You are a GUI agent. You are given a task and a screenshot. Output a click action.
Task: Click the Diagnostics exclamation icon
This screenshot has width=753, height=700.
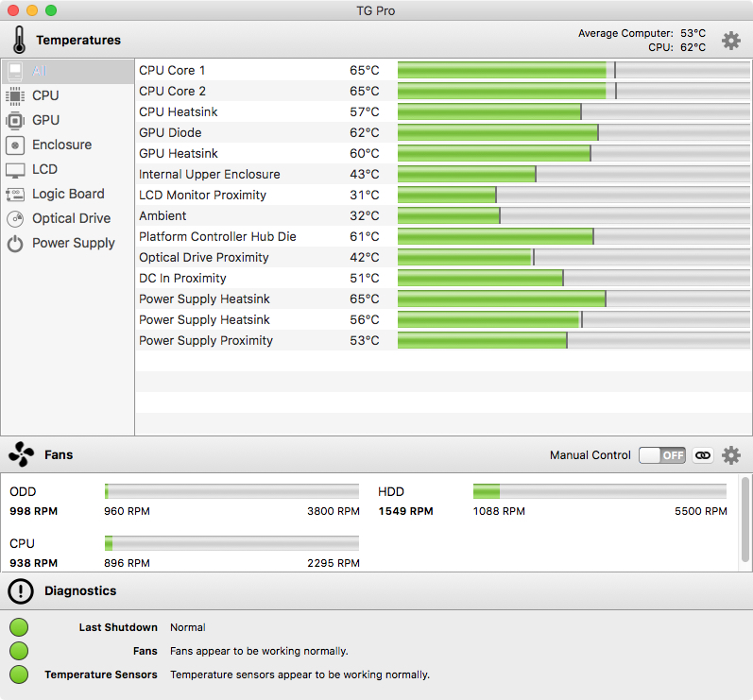(21, 591)
